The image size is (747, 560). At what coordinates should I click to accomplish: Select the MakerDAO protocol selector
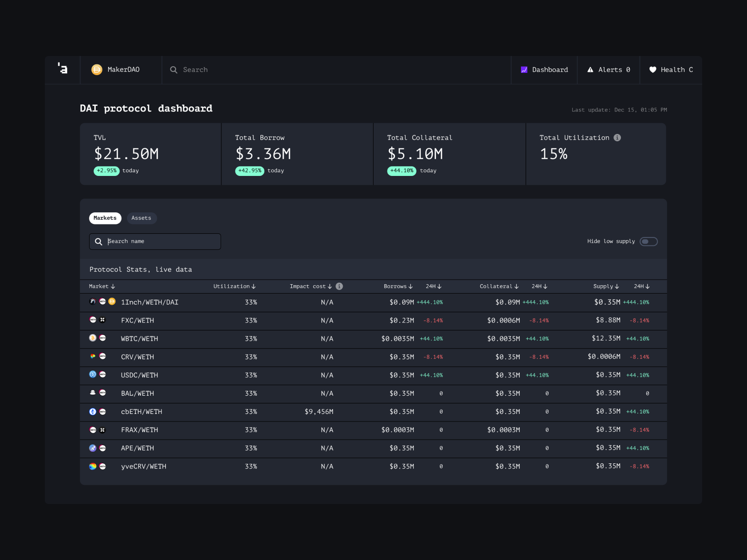point(121,70)
